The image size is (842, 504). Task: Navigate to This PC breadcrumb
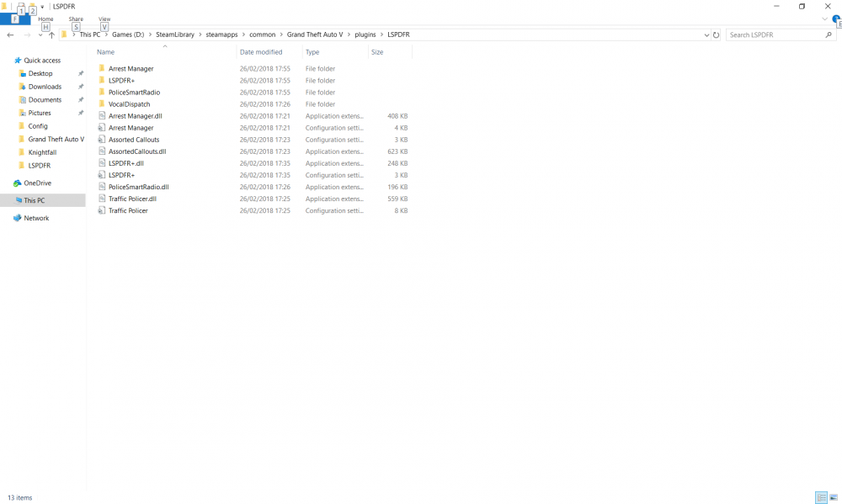pos(90,34)
